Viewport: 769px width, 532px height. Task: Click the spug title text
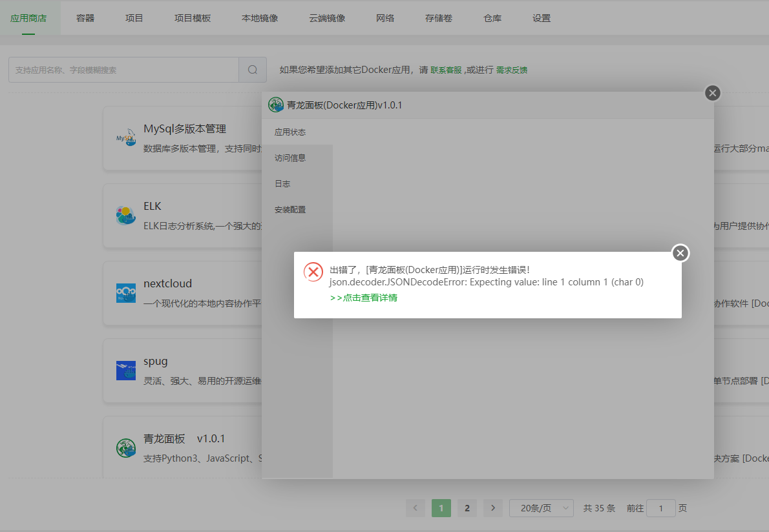tap(156, 362)
